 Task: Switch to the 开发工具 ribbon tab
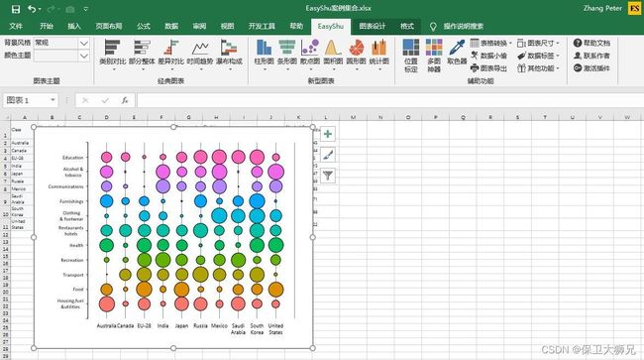click(262, 26)
